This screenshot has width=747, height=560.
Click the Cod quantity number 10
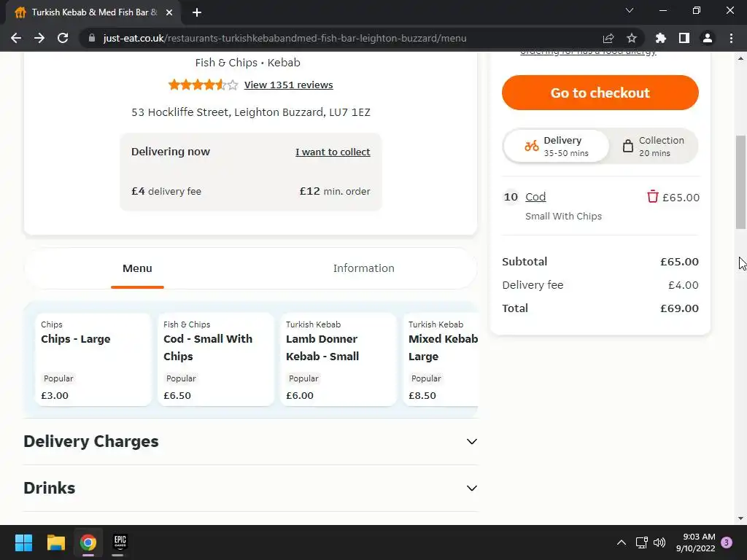click(x=511, y=197)
